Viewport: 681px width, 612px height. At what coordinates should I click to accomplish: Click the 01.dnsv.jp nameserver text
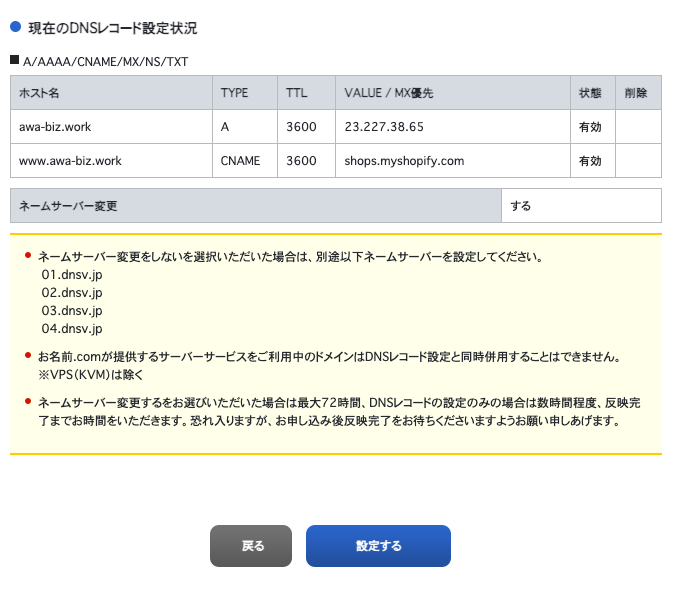[72, 275]
